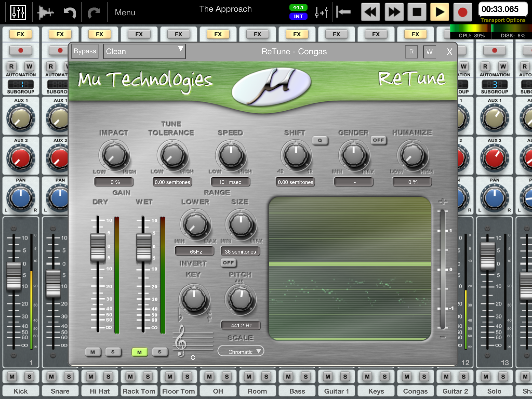
Task: Fast forward the transport
Action: click(394, 12)
